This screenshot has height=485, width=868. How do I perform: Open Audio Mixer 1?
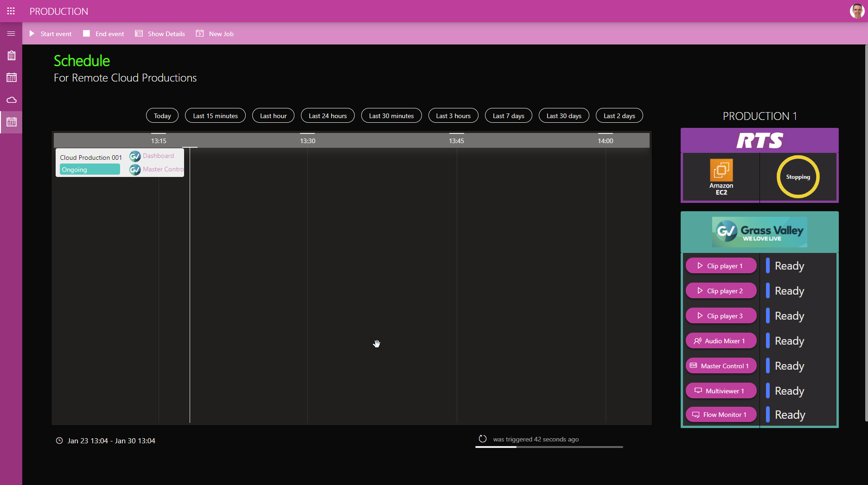[721, 341]
